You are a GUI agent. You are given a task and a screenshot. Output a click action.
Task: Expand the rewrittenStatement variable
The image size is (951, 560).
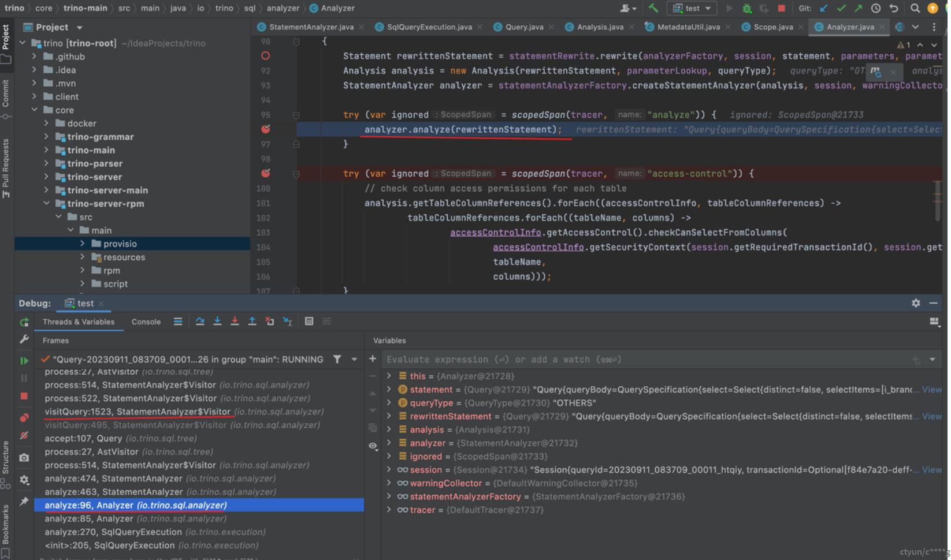click(x=389, y=416)
